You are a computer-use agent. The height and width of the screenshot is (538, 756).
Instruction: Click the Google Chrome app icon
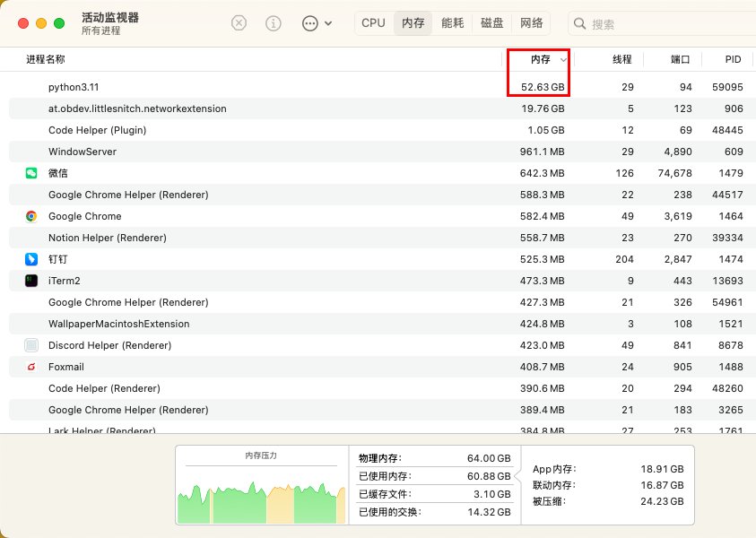31,216
